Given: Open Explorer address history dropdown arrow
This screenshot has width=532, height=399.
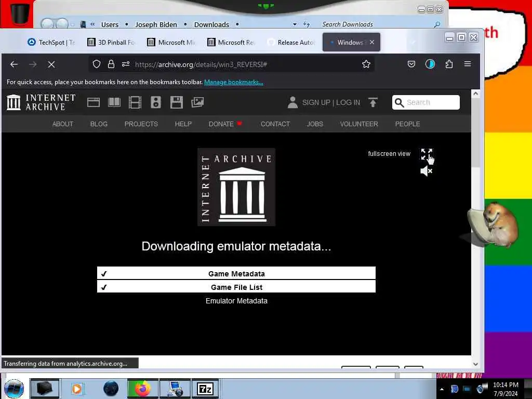Looking at the screenshot, I should (x=295, y=24).
